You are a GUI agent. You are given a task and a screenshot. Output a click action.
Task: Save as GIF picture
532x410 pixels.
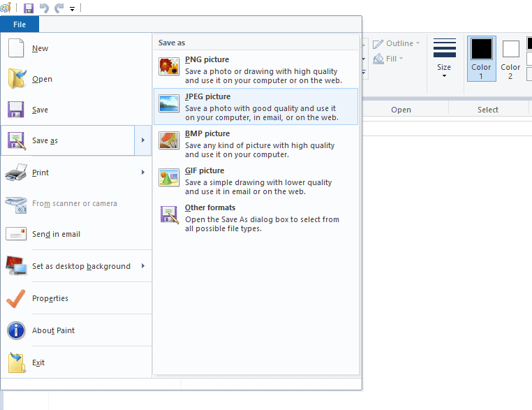256,181
